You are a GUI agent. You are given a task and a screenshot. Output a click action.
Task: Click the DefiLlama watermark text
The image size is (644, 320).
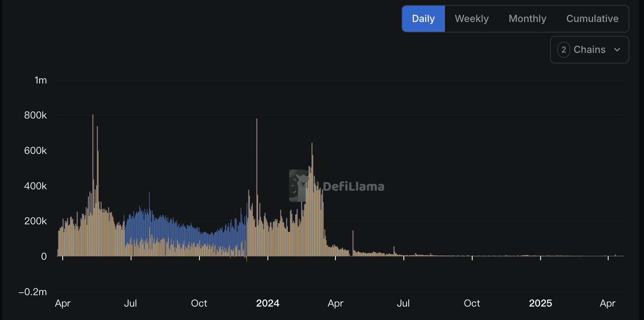pyautogui.click(x=353, y=186)
